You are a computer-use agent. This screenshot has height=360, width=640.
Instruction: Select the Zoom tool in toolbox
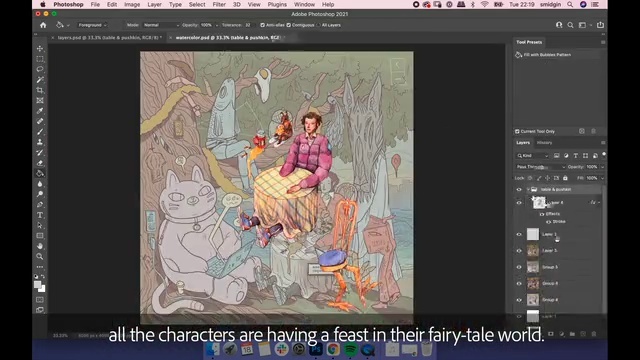40,256
